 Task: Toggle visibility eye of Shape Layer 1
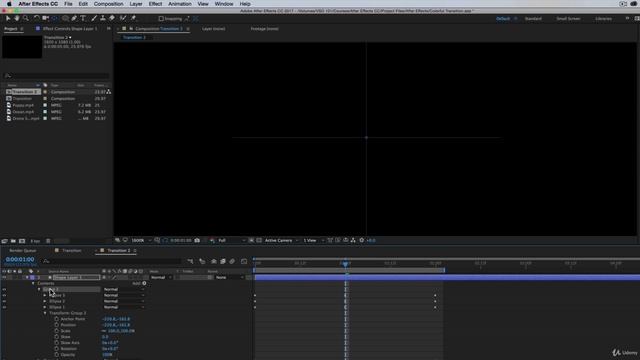pos(4,278)
